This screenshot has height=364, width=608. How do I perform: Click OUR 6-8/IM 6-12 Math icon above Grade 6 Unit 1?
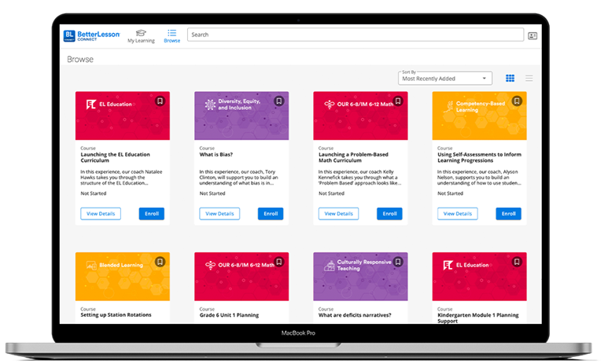click(x=210, y=265)
